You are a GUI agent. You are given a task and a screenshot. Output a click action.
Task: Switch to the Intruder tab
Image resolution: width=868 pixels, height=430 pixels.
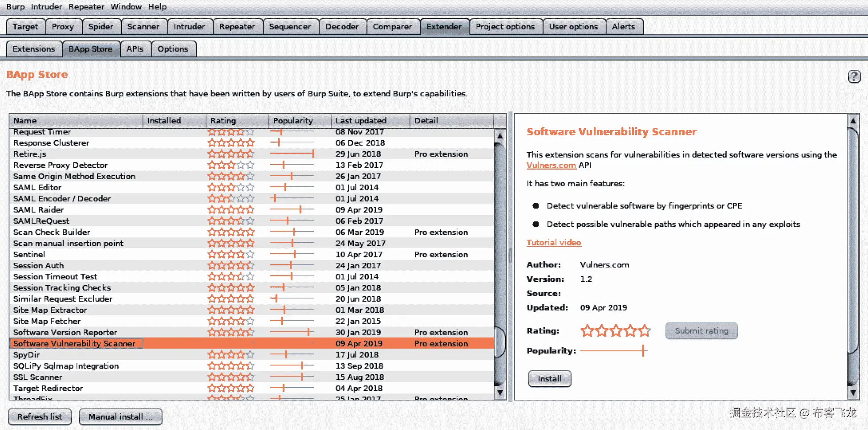point(189,27)
